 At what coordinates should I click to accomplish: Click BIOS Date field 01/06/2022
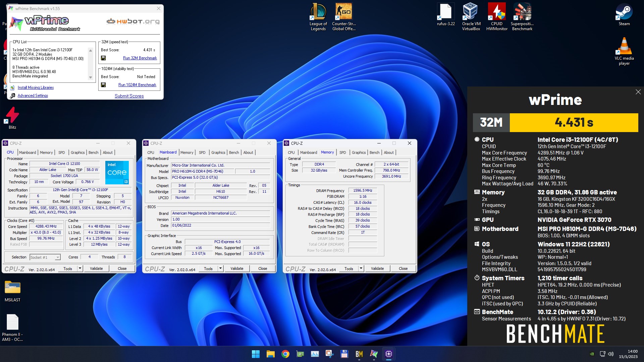coord(220,225)
